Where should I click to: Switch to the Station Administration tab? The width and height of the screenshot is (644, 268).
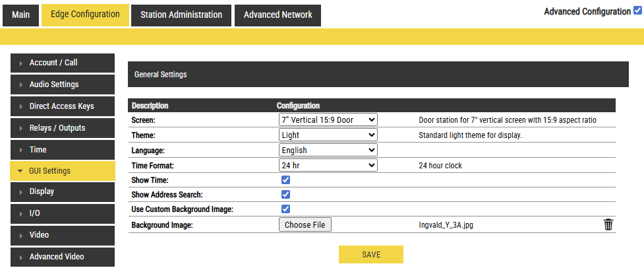coord(181,15)
